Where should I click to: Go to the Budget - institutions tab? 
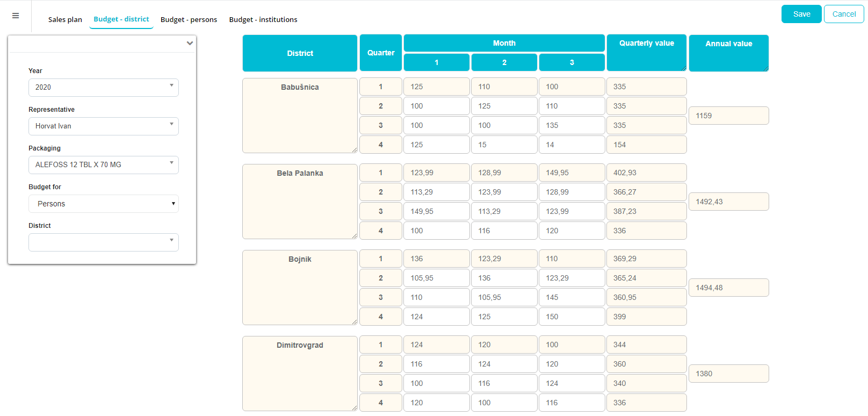(x=263, y=19)
